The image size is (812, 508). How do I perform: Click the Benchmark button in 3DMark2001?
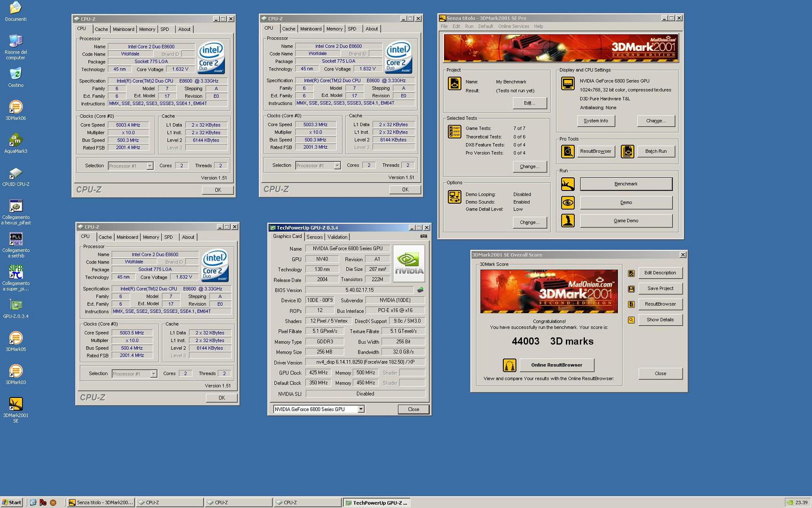pyautogui.click(x=626, y=184)
